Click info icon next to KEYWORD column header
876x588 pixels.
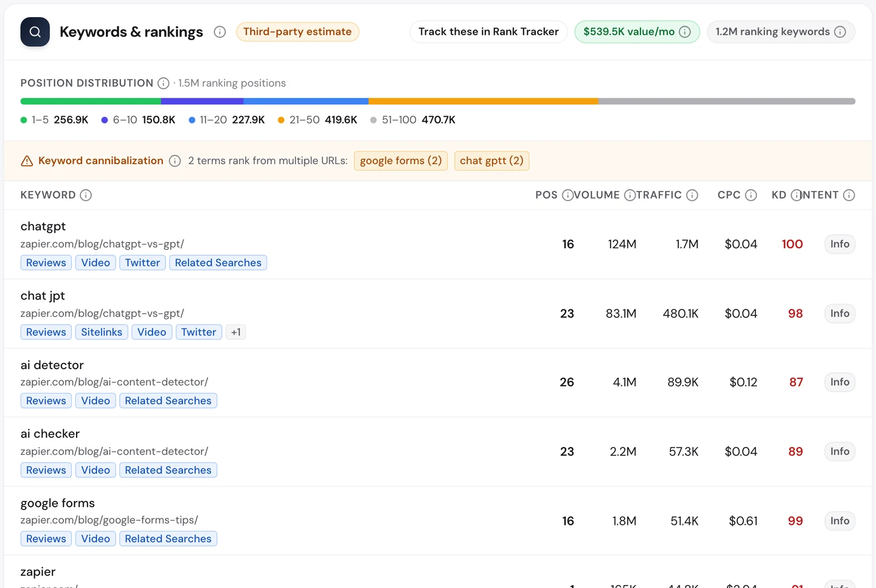click(x=86, y=195)
